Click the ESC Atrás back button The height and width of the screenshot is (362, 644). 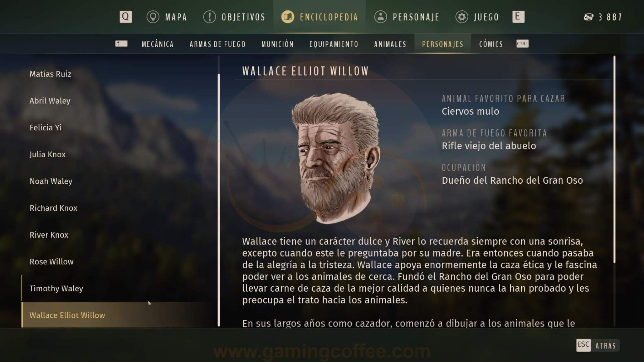(597, 345)
